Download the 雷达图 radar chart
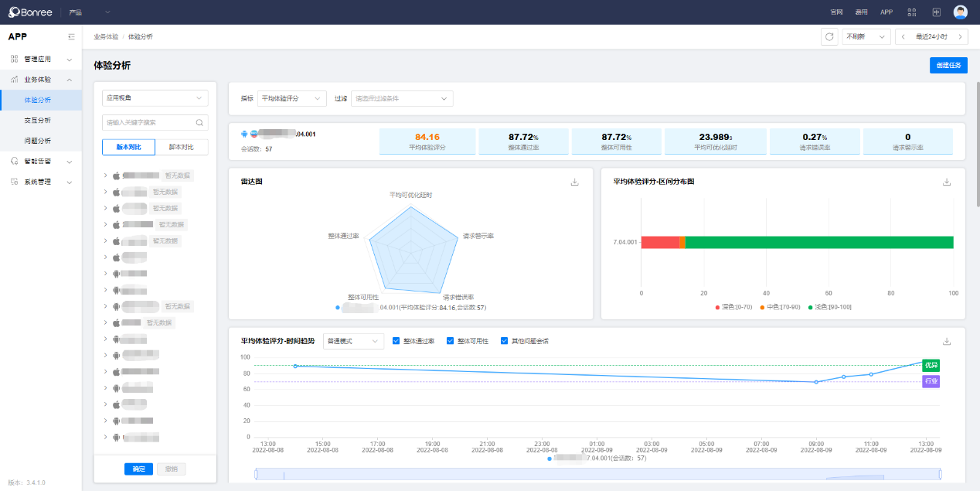Image resolution: width=980 pixels, height=491 pixels. pyautogui.click(x=574, y=182)
